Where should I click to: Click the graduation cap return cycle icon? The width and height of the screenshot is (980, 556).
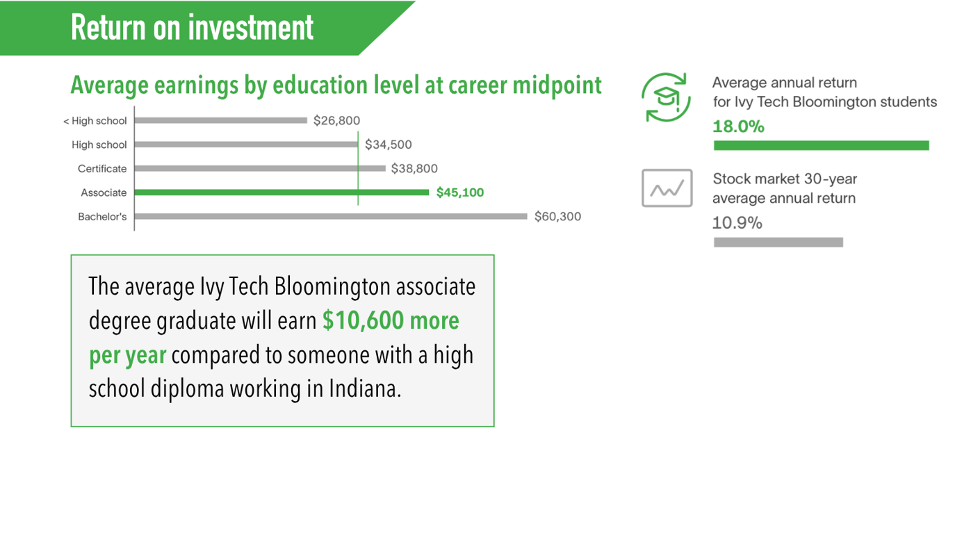click(665, 98)
